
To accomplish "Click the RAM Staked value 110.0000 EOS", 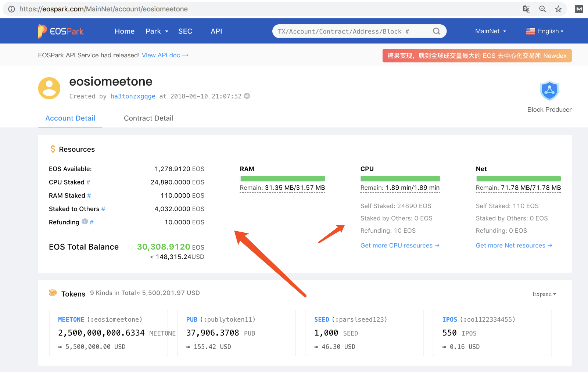I will click(182, 196).
